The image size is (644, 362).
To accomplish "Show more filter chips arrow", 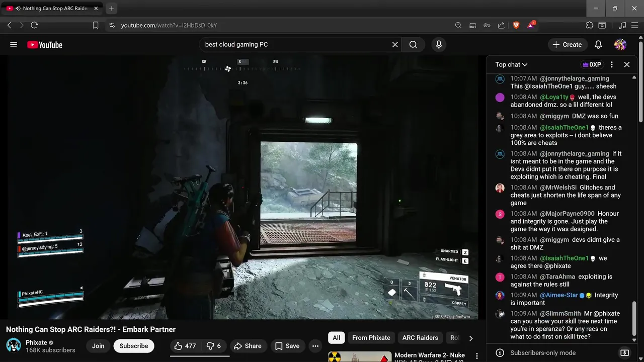I will coord(470,338).
